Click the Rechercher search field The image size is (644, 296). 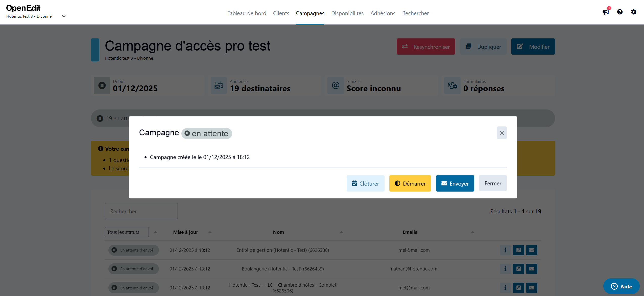pos(141,211)
